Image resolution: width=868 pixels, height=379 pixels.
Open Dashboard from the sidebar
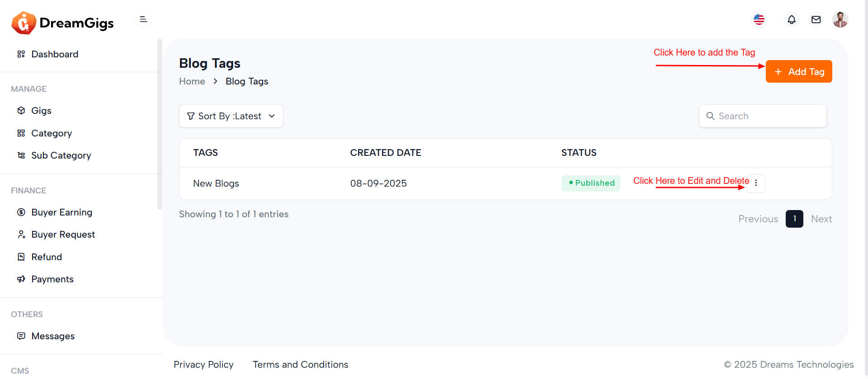55,54
